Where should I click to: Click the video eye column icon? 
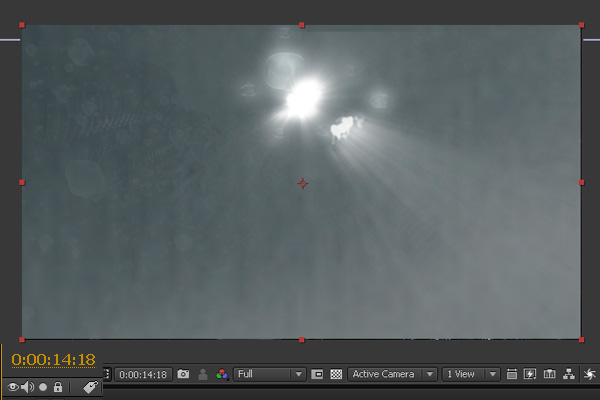[x=13, y=387]
